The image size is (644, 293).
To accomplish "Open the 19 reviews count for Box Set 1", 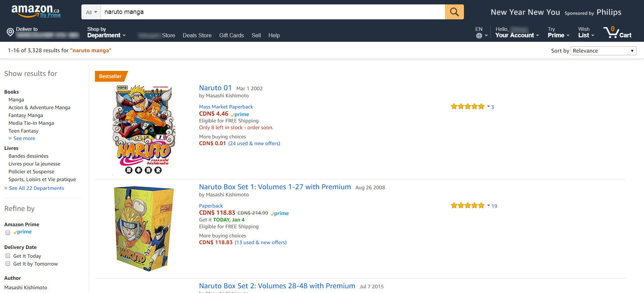I will tap(494, 206).
